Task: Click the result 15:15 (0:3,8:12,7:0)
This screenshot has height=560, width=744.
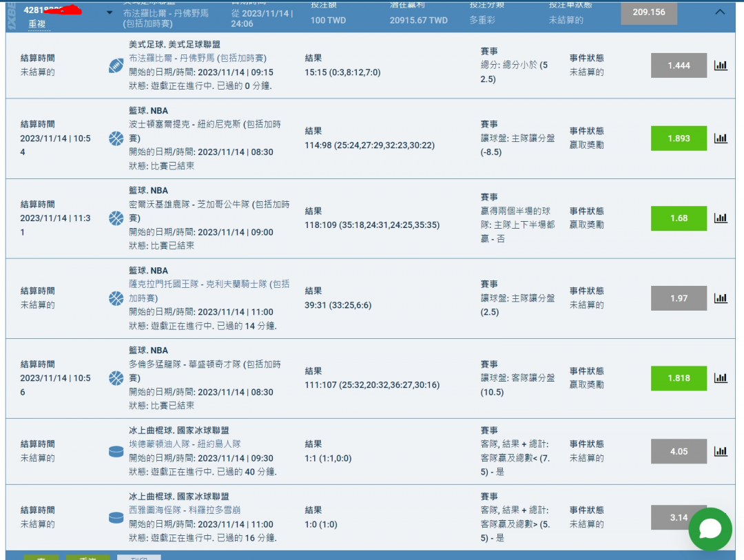Action: (342, 72)
